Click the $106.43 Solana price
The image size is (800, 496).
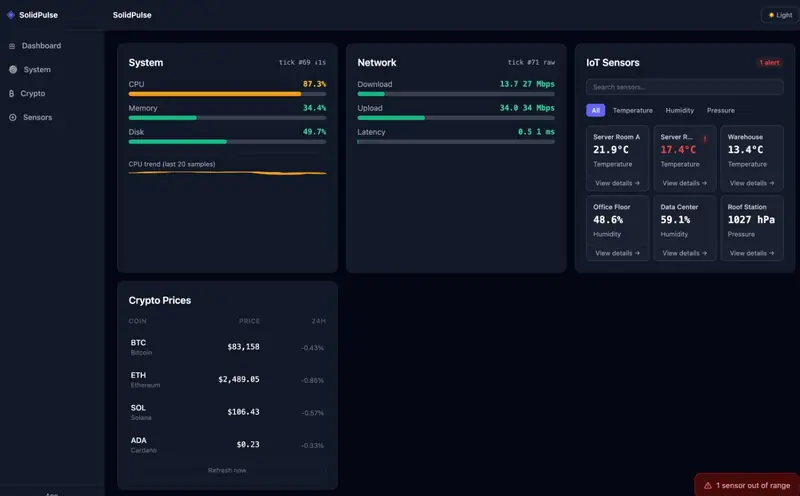point(243,412)
